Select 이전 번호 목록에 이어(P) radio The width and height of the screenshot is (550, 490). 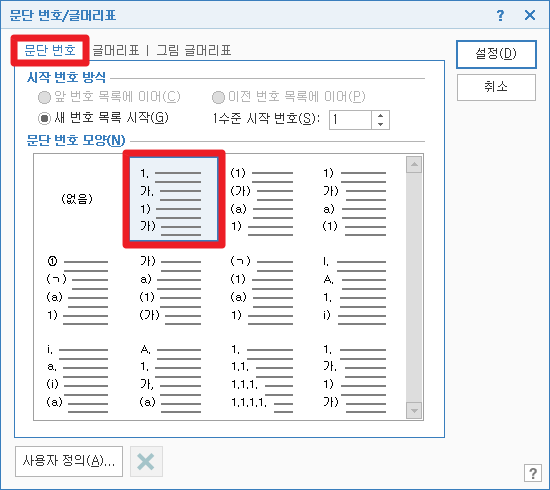pos(288,97)
